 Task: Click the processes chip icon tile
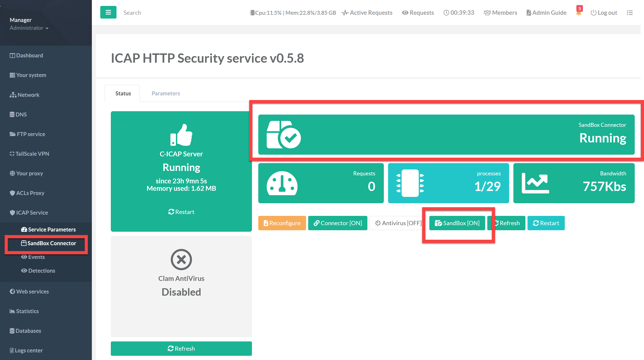[410, 183]
